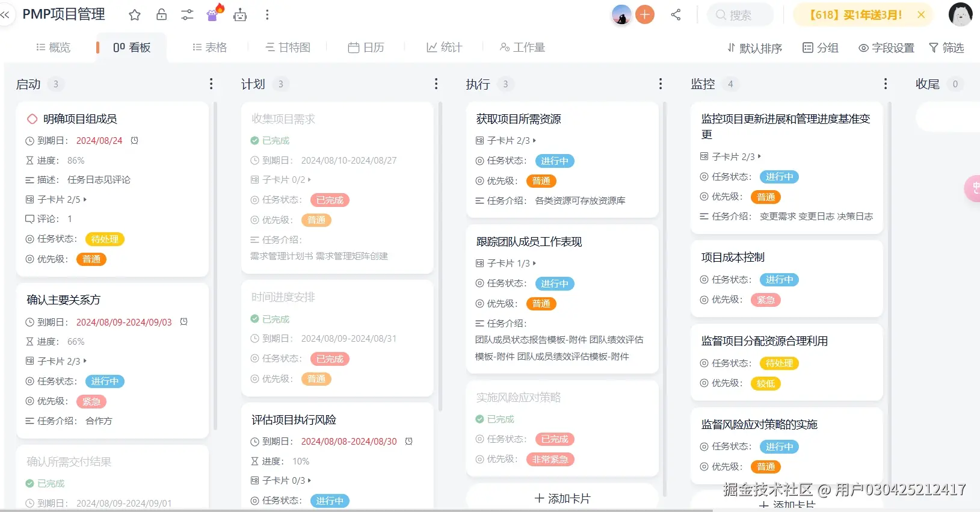Click the 紧急 priority tag on 项目成本控制
The width and height of the screenshot is (980, 512).
[766, 300]
